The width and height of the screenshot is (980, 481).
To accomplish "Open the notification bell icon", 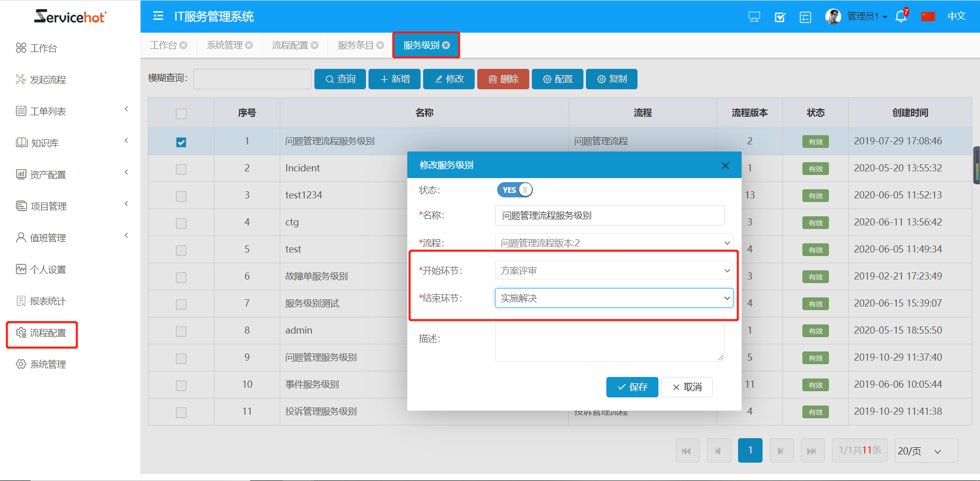I will [x=901, y=17].
